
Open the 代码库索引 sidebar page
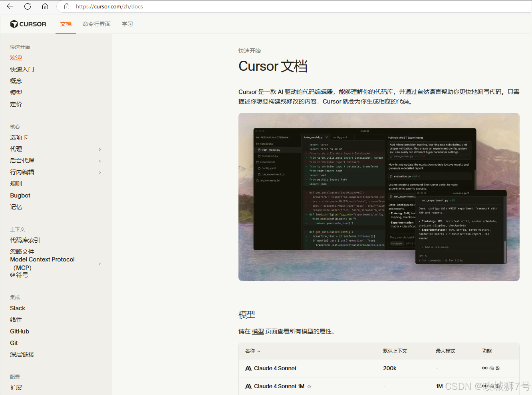click(25, 240)
